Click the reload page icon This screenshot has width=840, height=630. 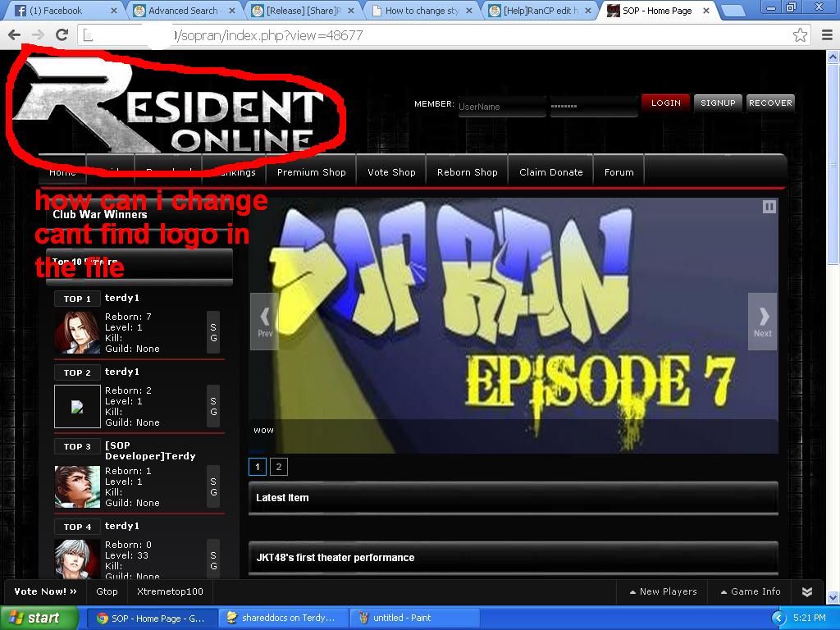[62, 34]
